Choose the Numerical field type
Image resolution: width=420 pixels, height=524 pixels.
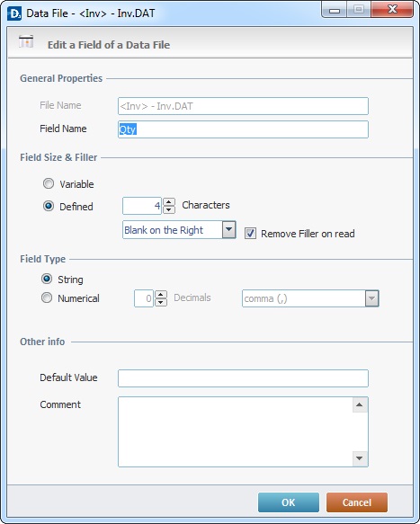47,298
